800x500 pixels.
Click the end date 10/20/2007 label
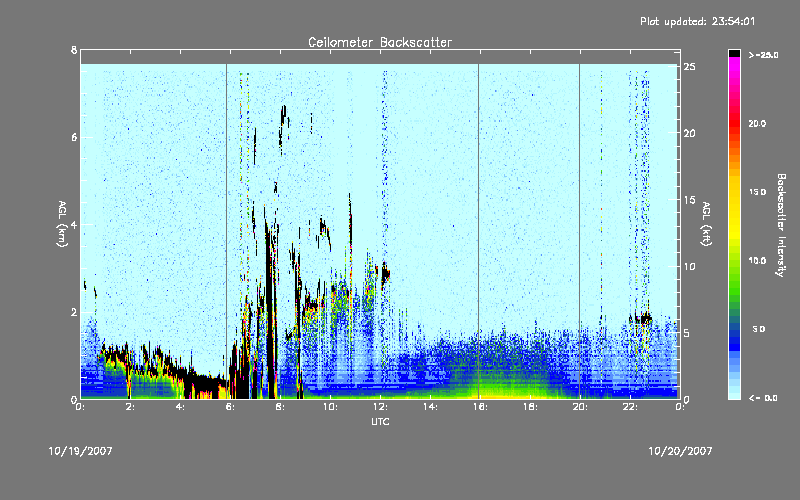(680, 451)
